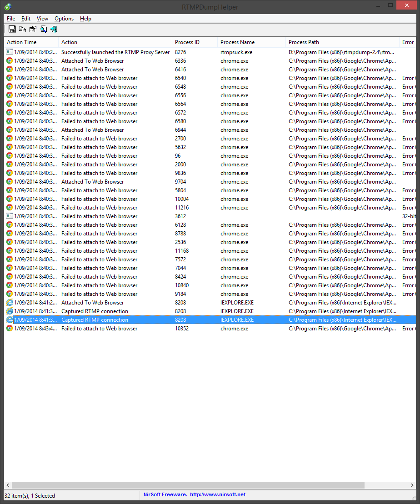Click the Save Selected Items toolbar icon
Viewport: 420px width, 504px height.
(x=12, y=29)
